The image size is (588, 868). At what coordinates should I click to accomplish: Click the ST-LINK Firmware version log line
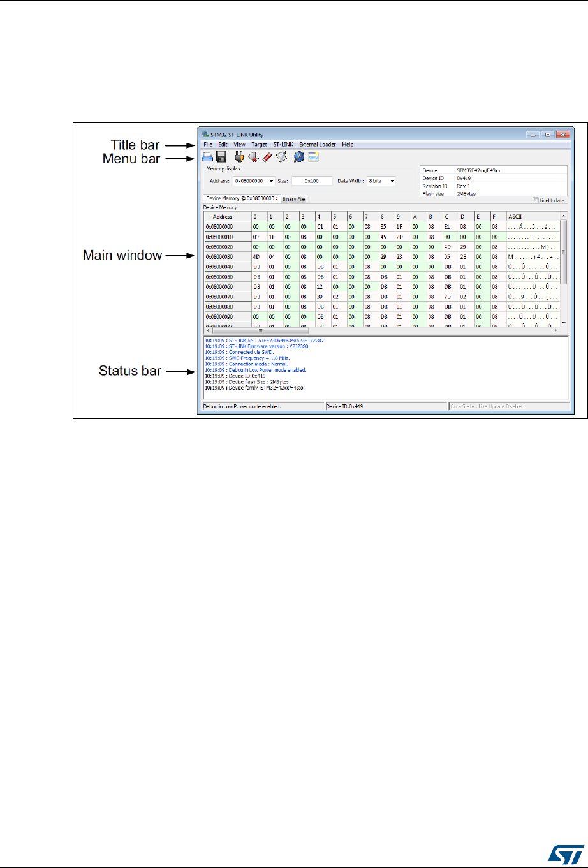256,346
